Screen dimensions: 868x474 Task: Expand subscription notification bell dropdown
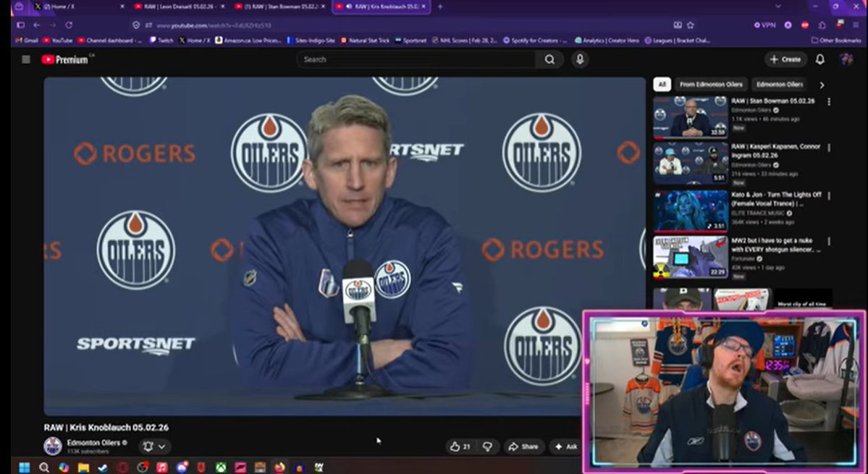tap(154, 447)
